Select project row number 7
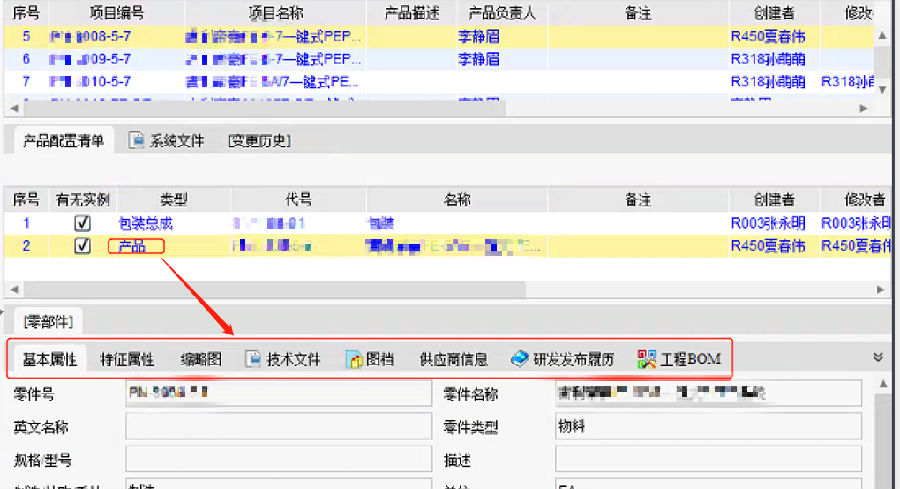 (x=439, y=82)
